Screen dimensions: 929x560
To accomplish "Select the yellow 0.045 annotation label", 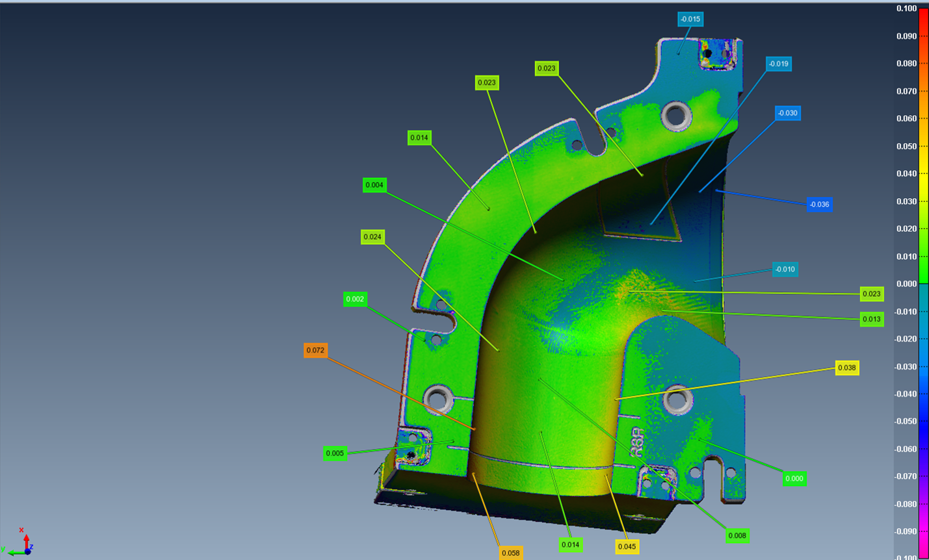I will click(627, 547).
